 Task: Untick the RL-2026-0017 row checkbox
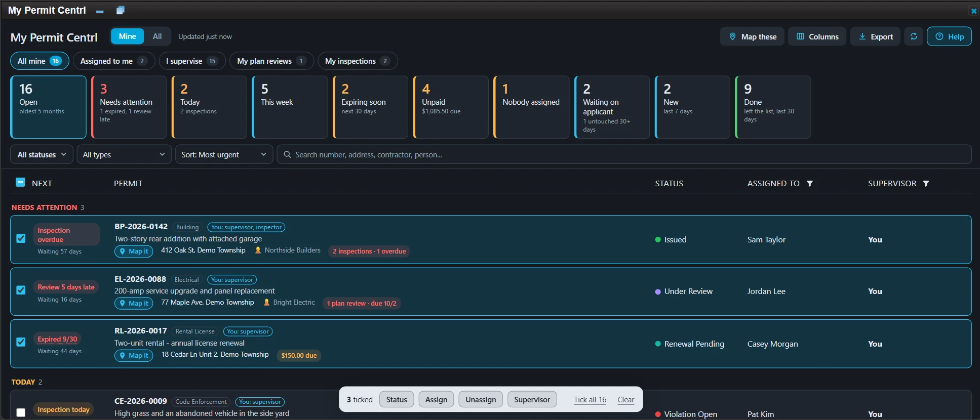point(21,342)
